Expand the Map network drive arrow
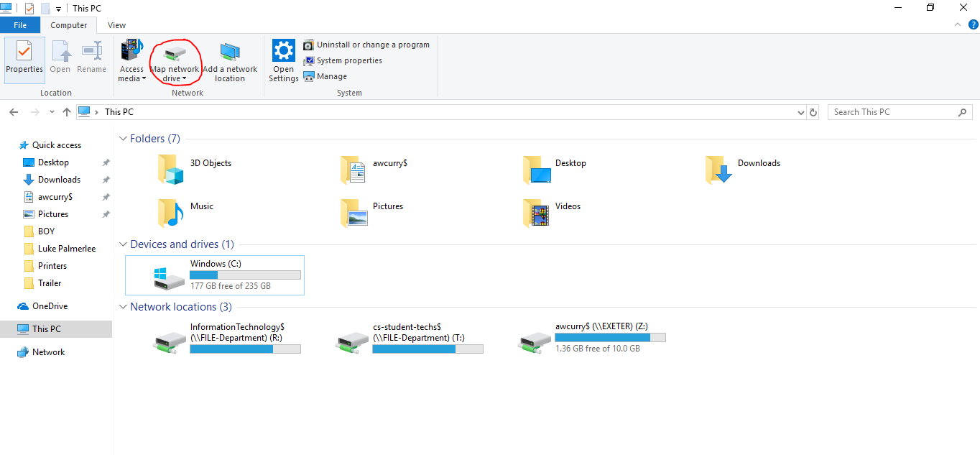980x455 pixels. (184, 79)
